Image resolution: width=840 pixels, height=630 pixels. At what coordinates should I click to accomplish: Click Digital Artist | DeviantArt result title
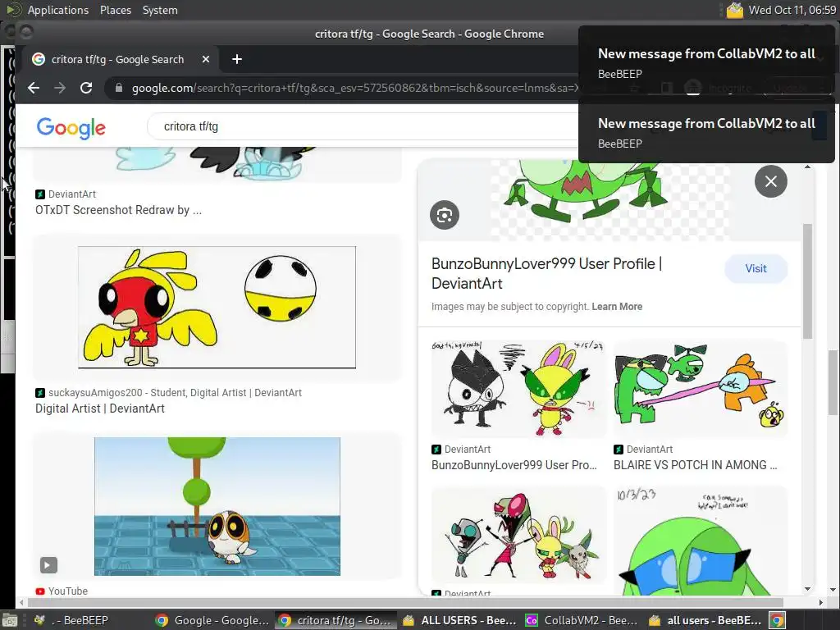pyautogui.click(x=99, y=409)
